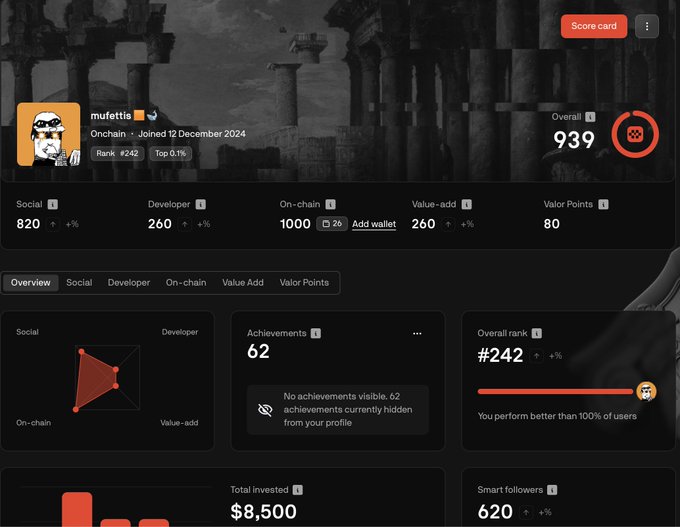Switch to the Value Add tab
The height and width of the screenshot is (527, 680).
[x=243, y=282]
